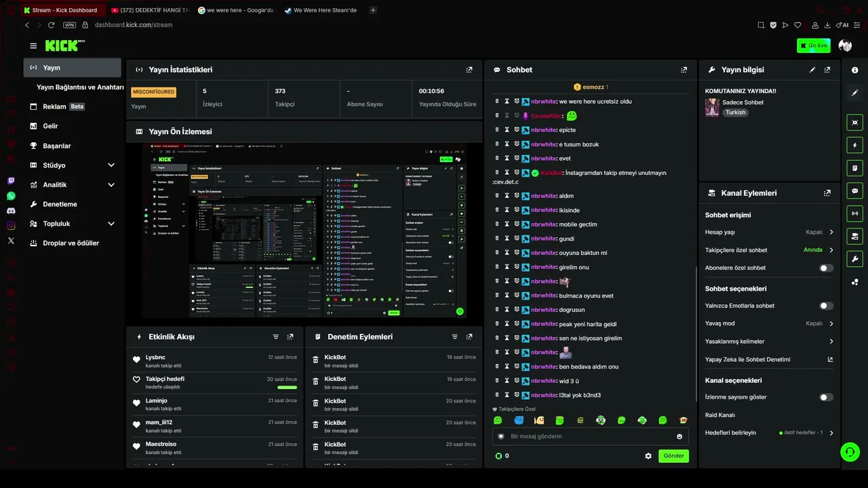Toggle the broadcast signal widget in the right rail
Screen dimensions: 868x488
coord(854,213)
